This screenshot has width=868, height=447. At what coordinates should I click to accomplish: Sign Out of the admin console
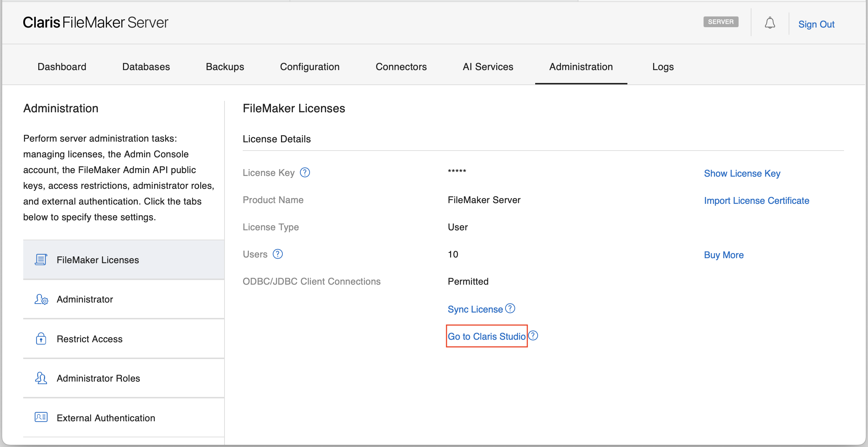816,24
